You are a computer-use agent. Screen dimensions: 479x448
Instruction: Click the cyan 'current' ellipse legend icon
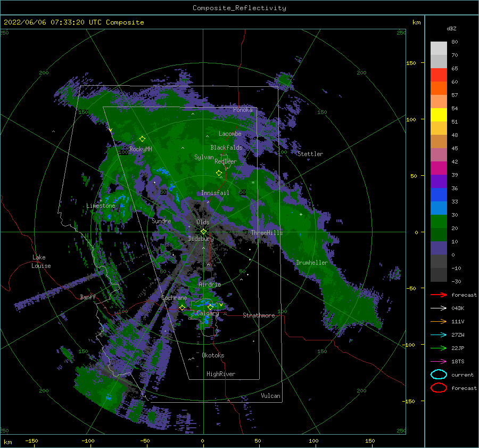[x=439, y=374]
